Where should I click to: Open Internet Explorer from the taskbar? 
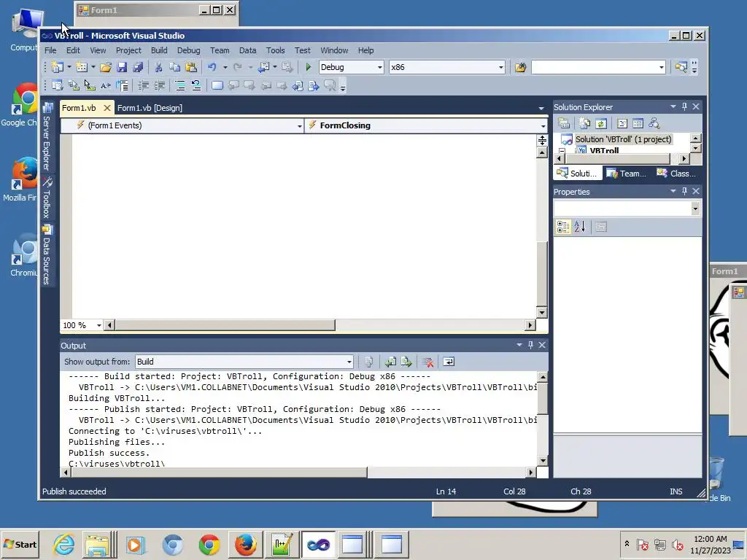click(x=64, y=544)
